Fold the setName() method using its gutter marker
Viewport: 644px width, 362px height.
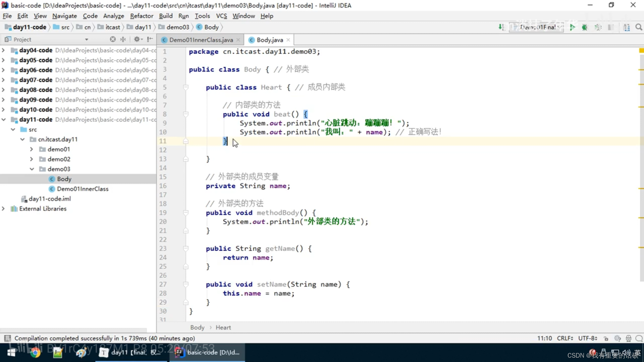point(185,285)
